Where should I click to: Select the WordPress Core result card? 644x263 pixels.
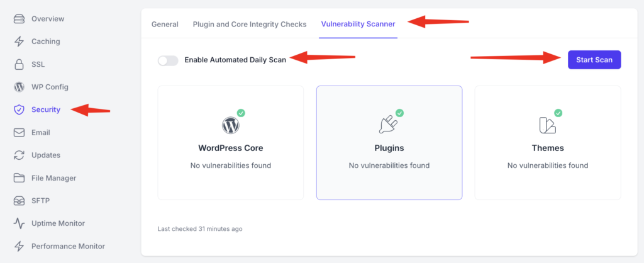pyautogui.click(x=230, y=143)
